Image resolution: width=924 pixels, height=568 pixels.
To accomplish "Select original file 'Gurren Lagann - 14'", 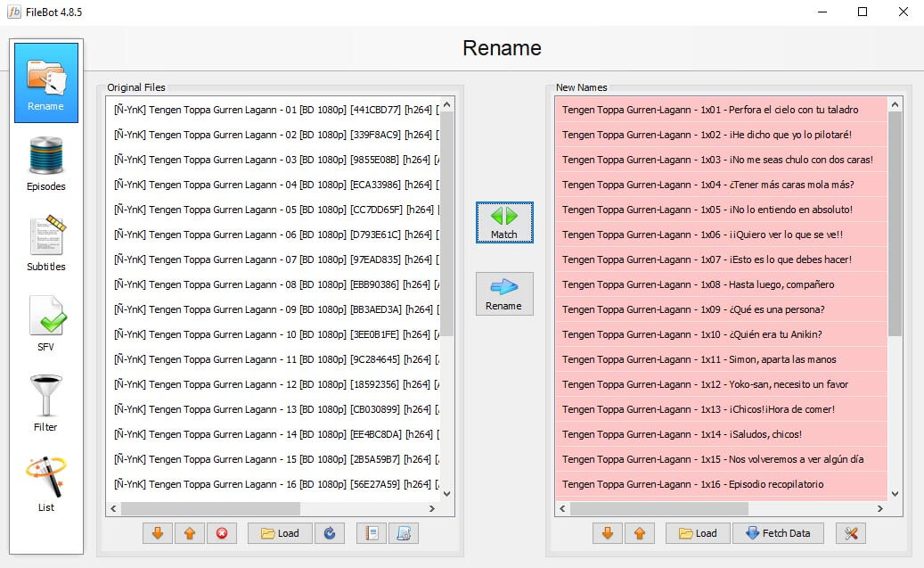I will pos(273,434).
